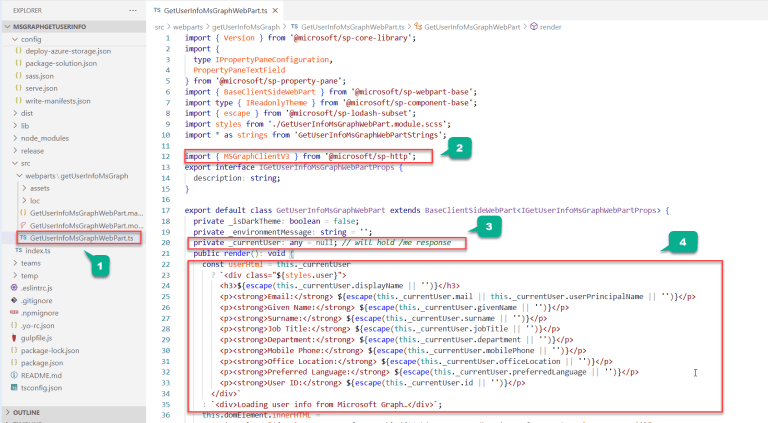Select GetUserInfoMsGraphWebPart.ts in Explorer tree
The height and width of the screenshot is (423, 768).
pyautogui.click(x=81, y=238)
